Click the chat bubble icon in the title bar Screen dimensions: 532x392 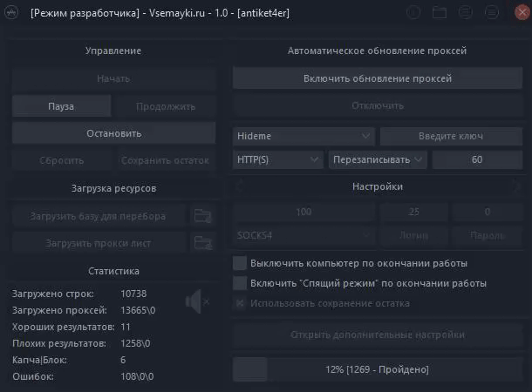coord(465,13)
